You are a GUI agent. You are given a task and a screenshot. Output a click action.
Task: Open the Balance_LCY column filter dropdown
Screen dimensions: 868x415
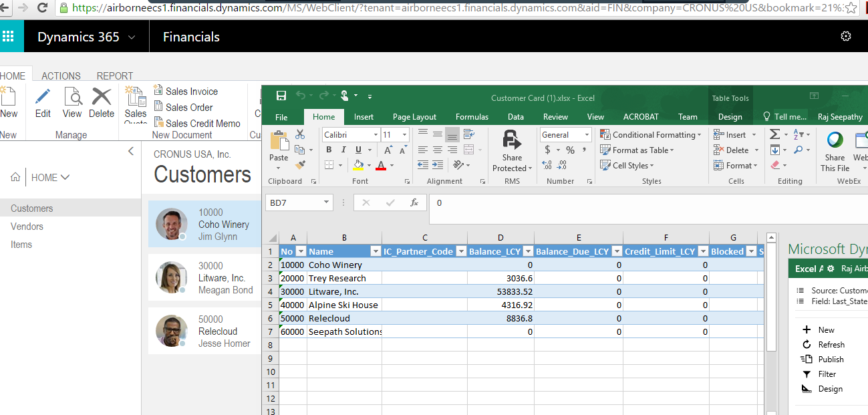[x=529, y=252]
